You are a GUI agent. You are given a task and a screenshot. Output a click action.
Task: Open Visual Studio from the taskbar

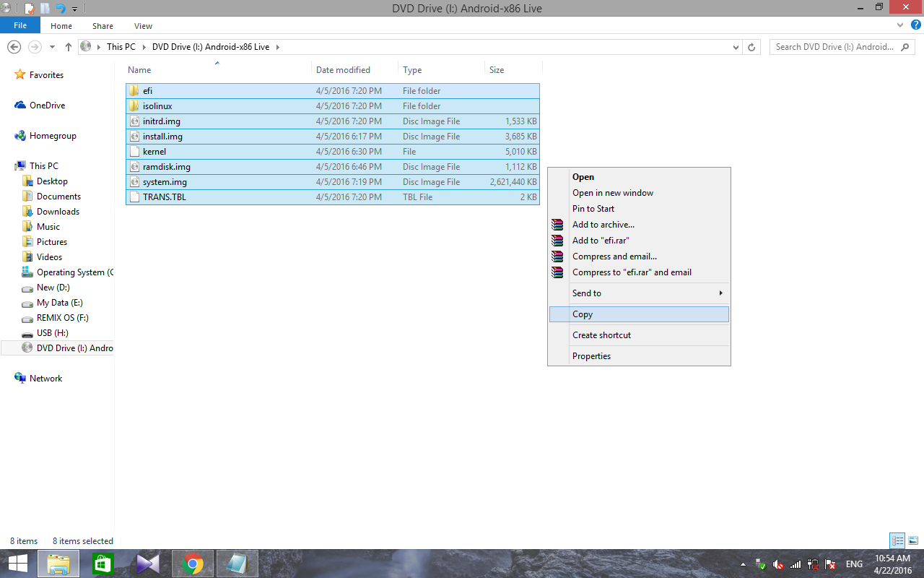coord(147,564)
